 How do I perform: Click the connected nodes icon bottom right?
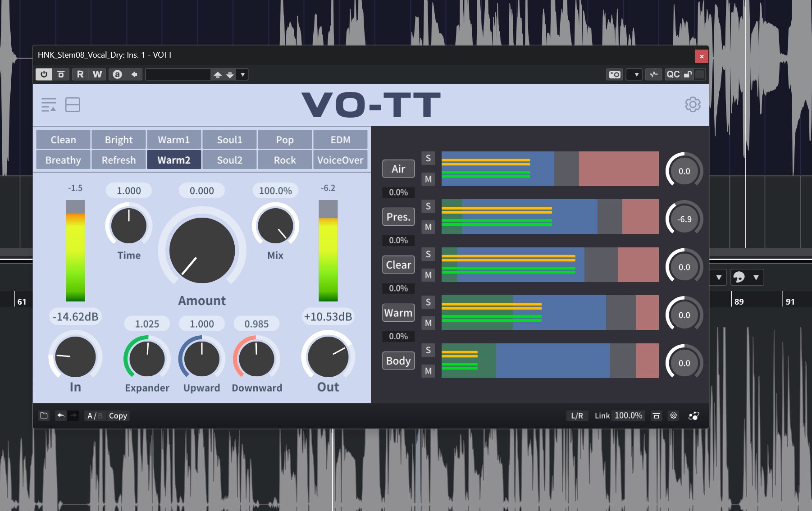(x=694, y=415)
